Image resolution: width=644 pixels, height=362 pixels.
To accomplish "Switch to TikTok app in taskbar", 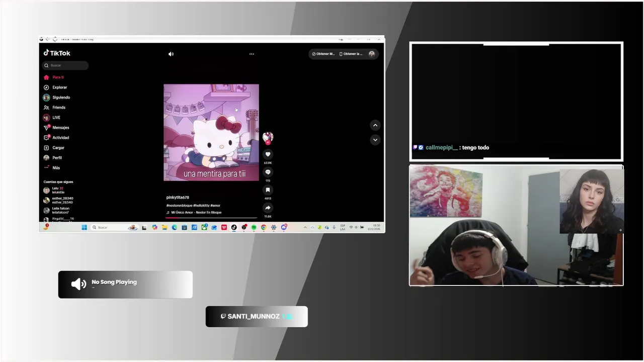I will tap(234, 227).
